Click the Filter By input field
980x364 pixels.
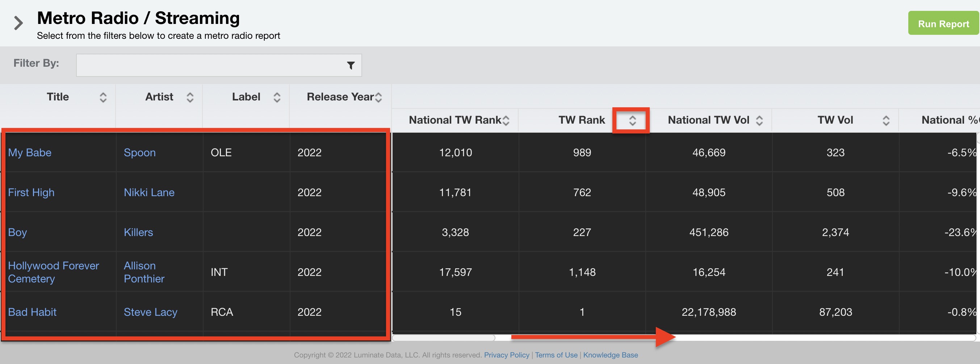[219, 65]
